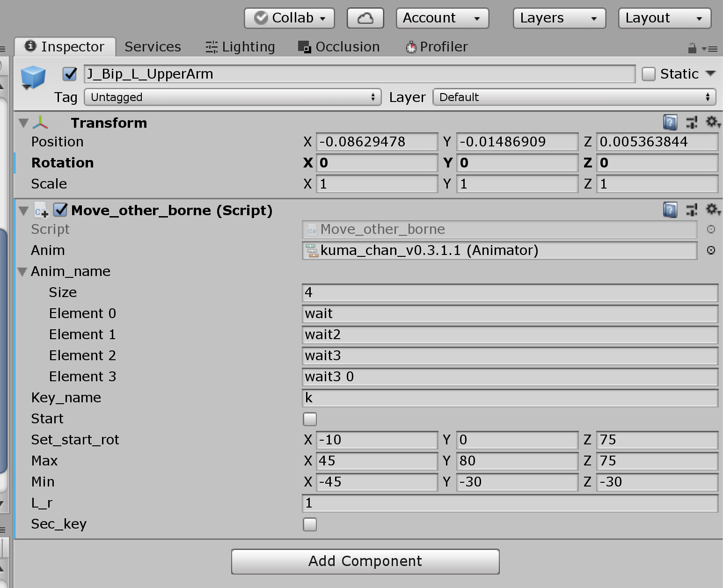Click the Max X field showing 45

377,461
